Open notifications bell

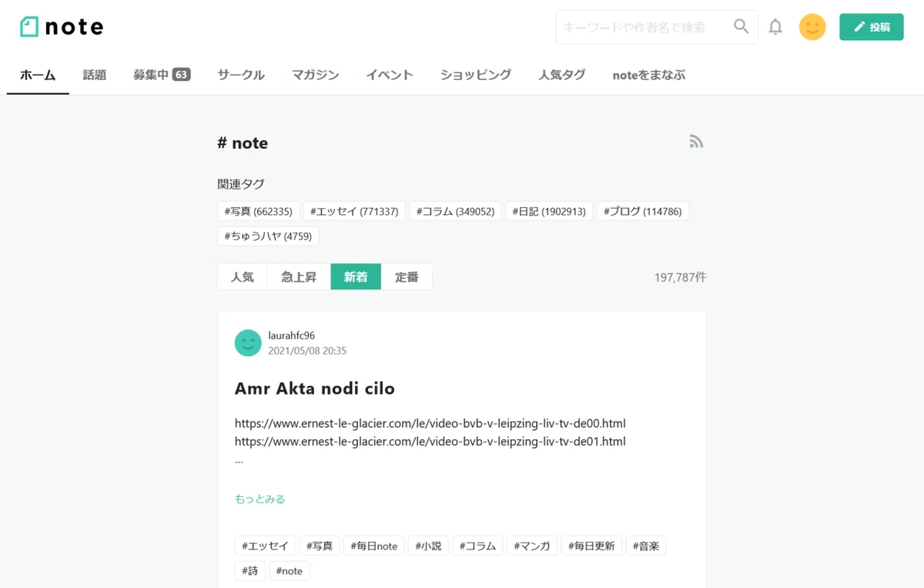pyautogui.click(x=775, y=27)
